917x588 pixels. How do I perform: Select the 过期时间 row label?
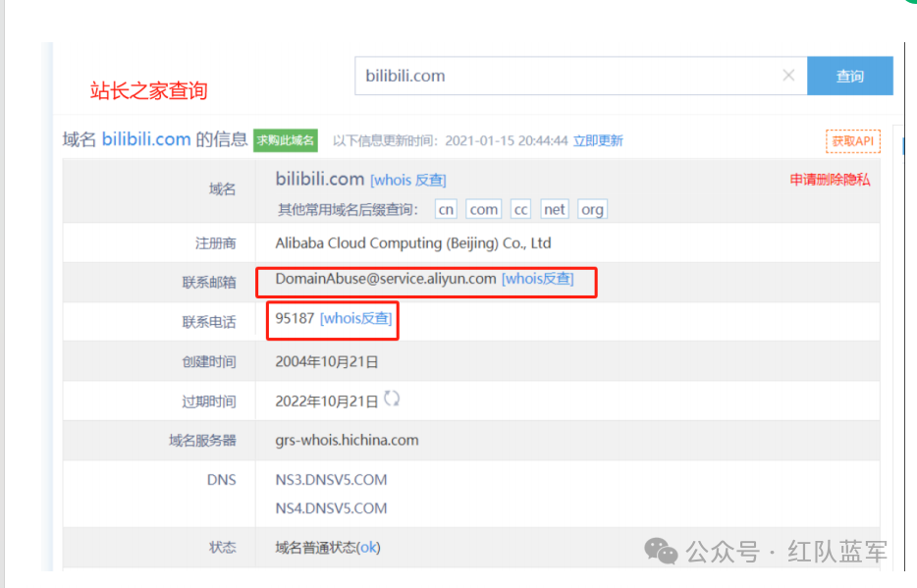[x=209, y=401]
